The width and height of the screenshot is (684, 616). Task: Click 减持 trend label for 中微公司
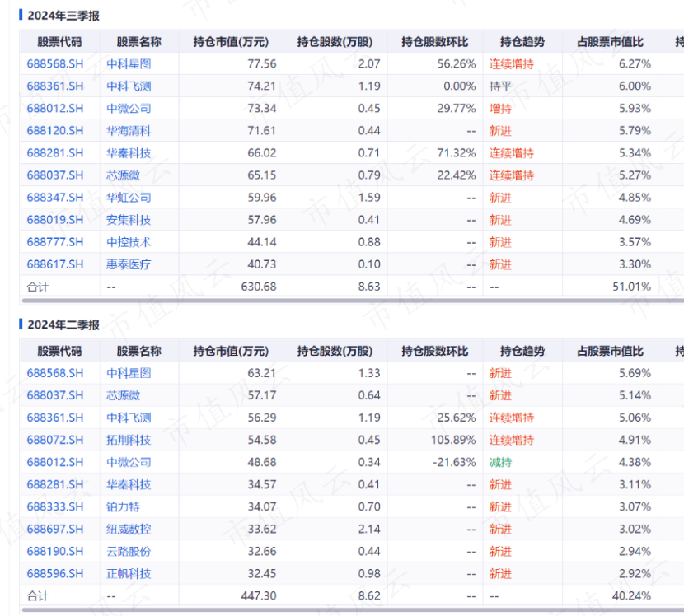[x=500, y=462]
